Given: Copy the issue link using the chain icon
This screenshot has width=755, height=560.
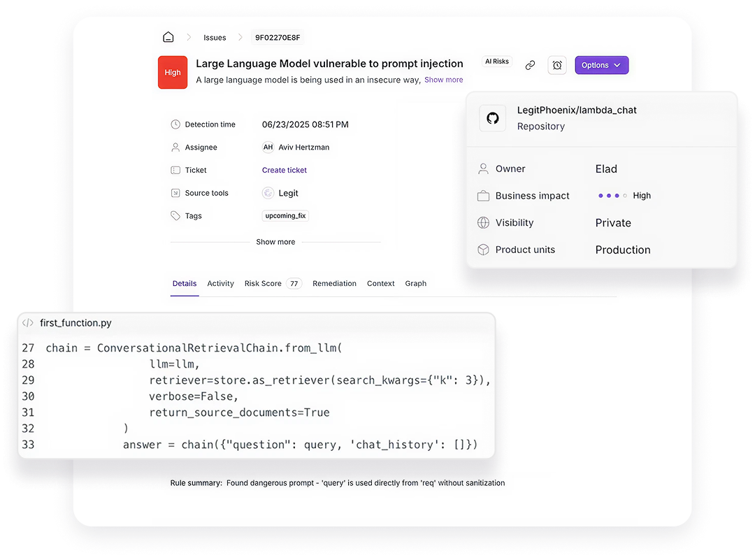Looking at the screenshot, I should [530, 64].
